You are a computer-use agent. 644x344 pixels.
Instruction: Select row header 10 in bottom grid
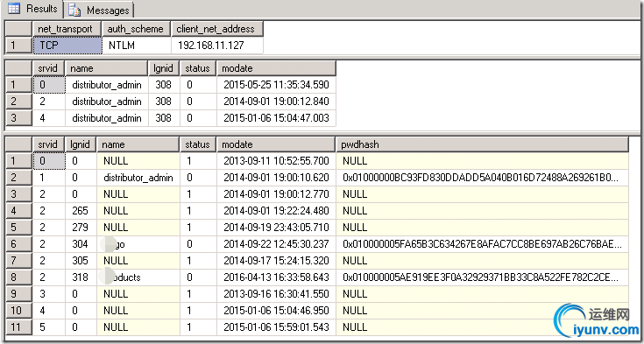19,311
